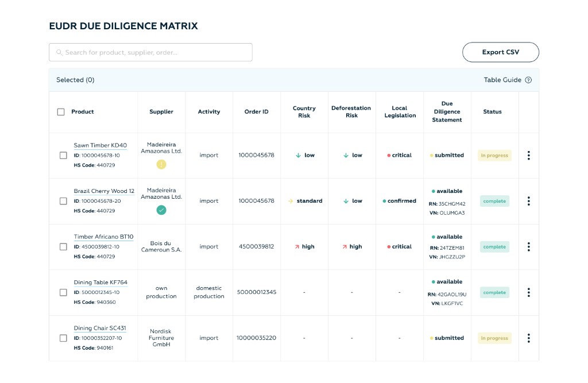
Task: Click the Due Diligence Statement header
Action: click(447, 112)
